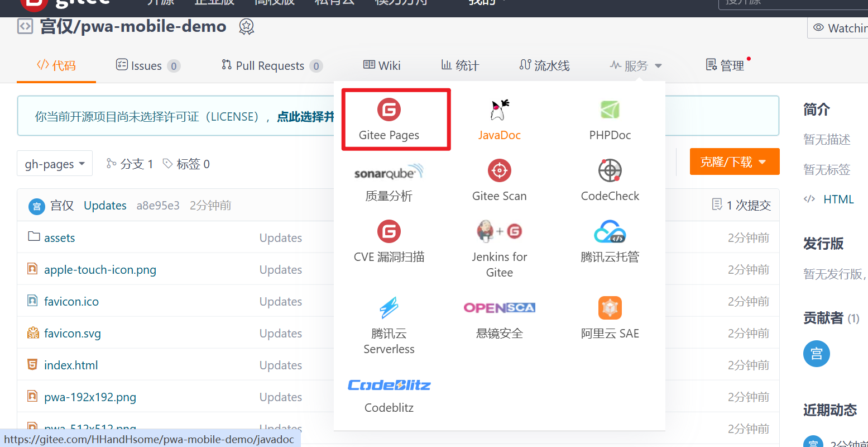Open Jenkins for Gitee service
Image resolution: width=868 pixels, height=447 pixels.
(x=499, y=231)
